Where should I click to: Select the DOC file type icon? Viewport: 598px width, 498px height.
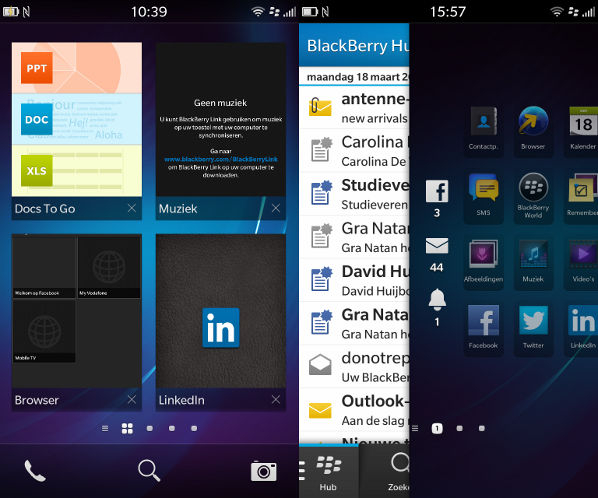pos(37,119)
